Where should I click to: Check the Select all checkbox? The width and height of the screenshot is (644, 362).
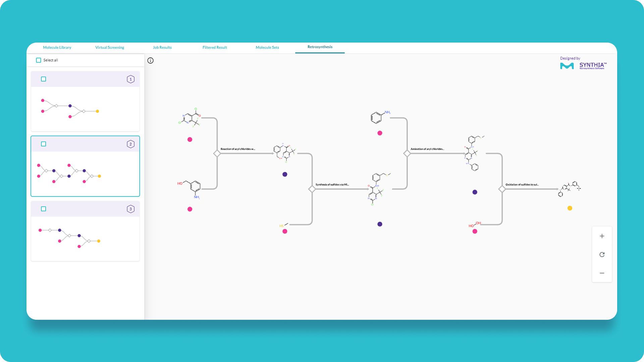pyautogui.click(x=39, y=60)
